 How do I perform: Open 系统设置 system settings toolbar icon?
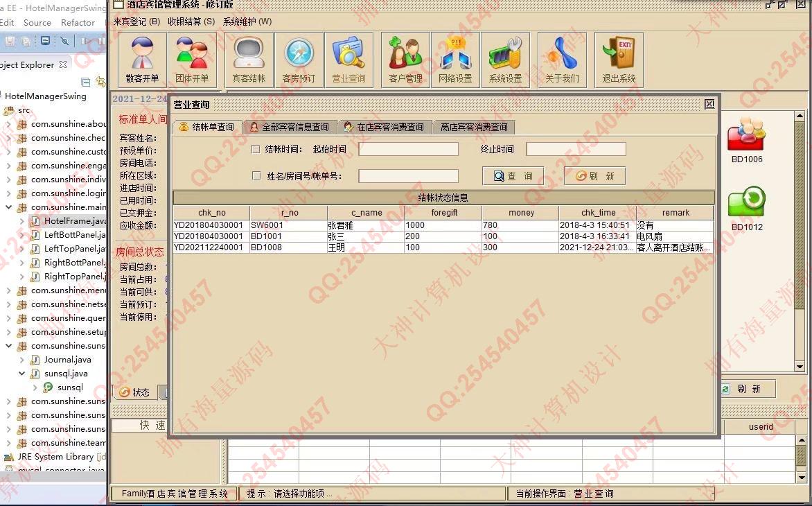(x=506, y=60)
